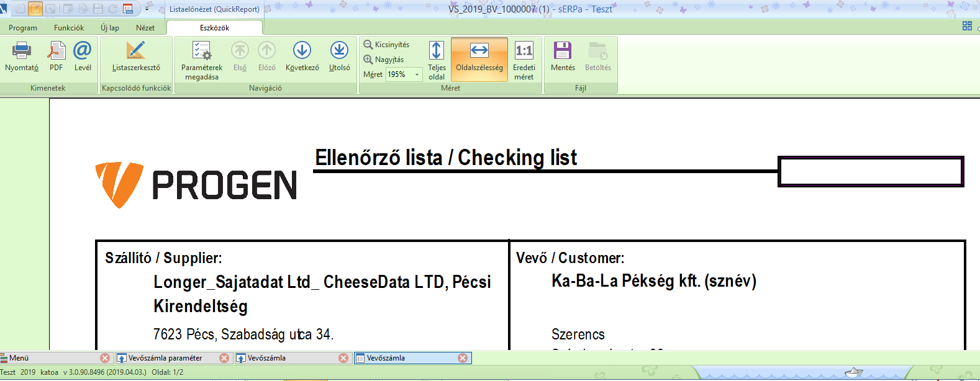Viewport: 980px width, 381px height.
Task: Toggle Oldalszélesség page width fit
Action: coord(479,60)
